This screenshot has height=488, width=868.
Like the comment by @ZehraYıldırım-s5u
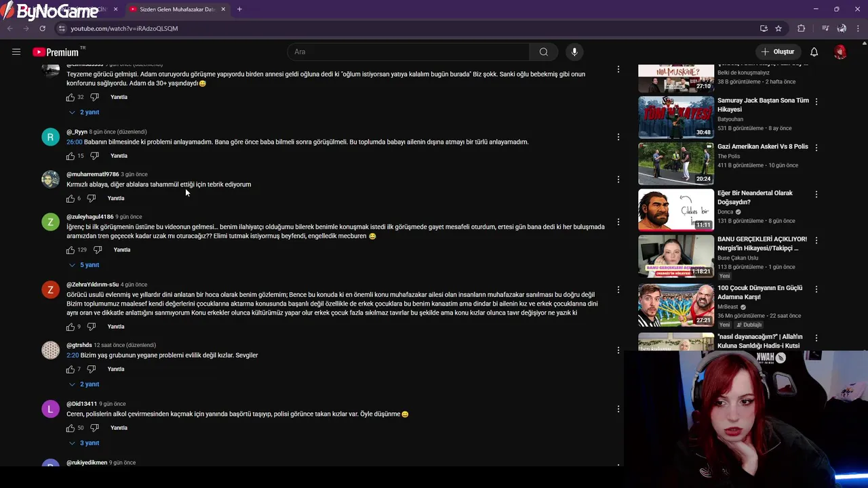coord(71,327)
